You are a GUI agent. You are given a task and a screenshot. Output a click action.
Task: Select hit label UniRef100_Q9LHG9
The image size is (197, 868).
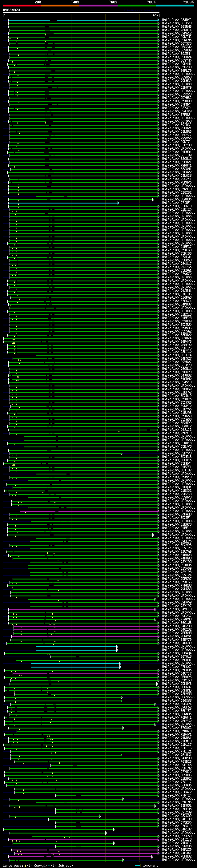click(177, 81)
